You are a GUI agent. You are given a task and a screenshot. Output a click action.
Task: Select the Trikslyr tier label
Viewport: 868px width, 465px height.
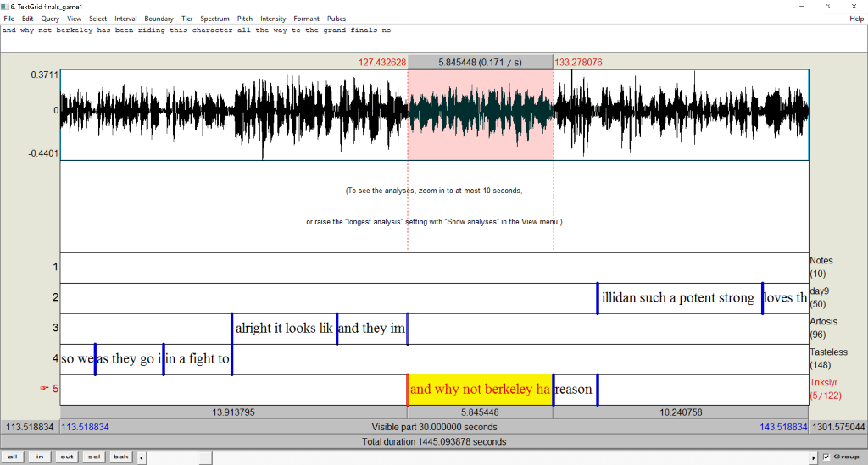[826, 389]
